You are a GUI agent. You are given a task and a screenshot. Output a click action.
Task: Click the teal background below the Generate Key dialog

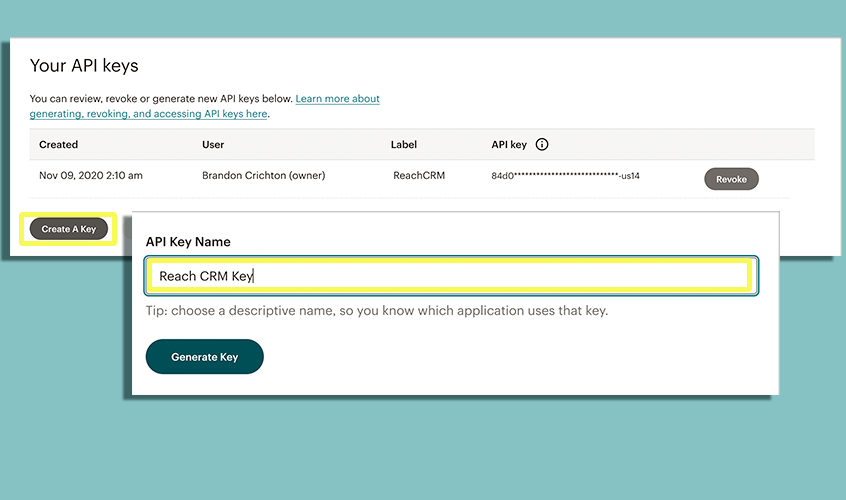(450, 450)
